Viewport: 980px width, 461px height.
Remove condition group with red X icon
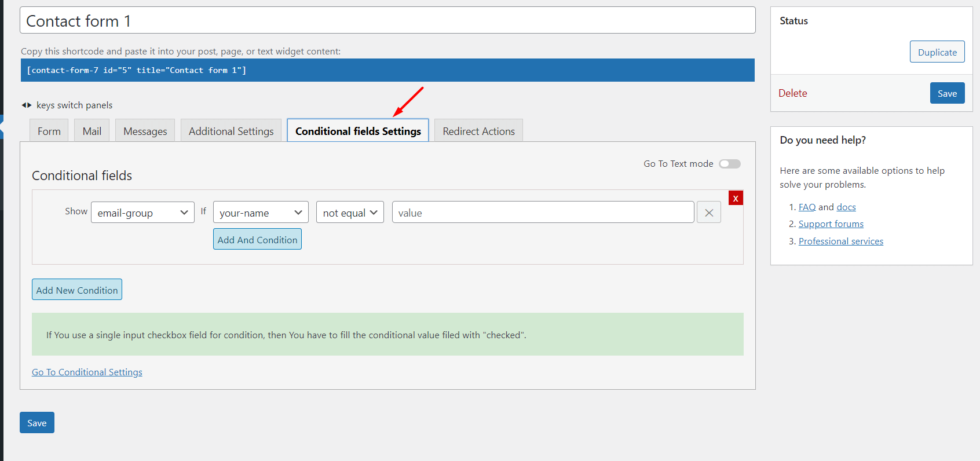(736, 198)
